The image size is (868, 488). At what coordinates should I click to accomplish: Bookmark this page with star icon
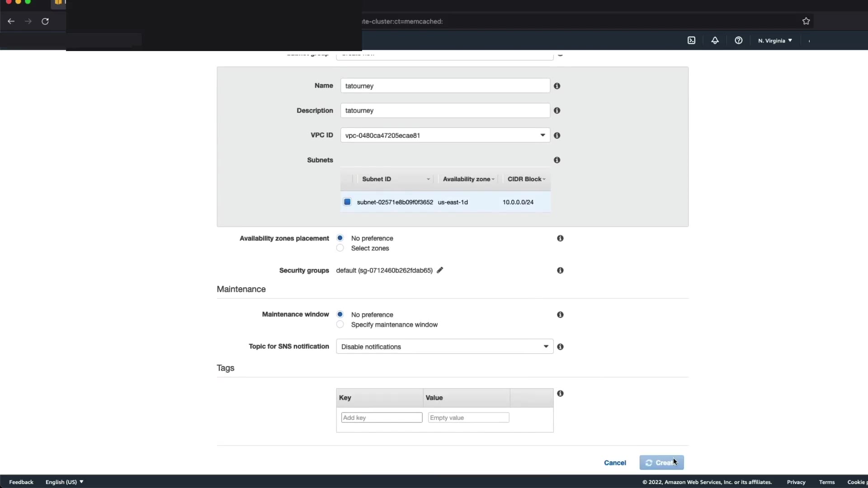pyautogui.click(x=806, y=21)
